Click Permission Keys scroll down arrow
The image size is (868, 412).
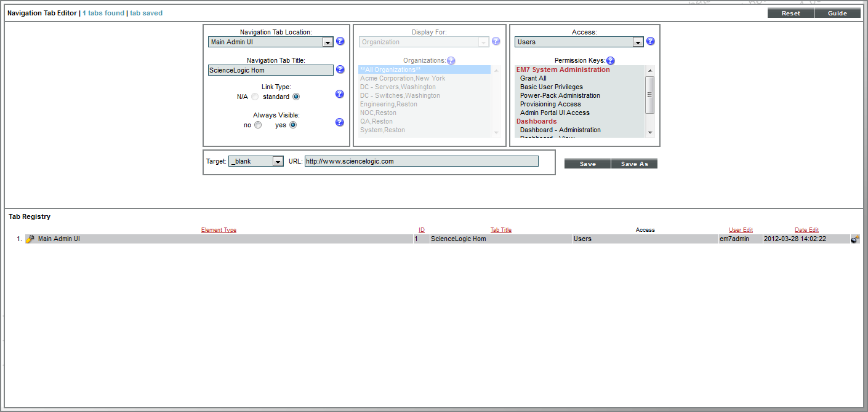coord(650,132)
